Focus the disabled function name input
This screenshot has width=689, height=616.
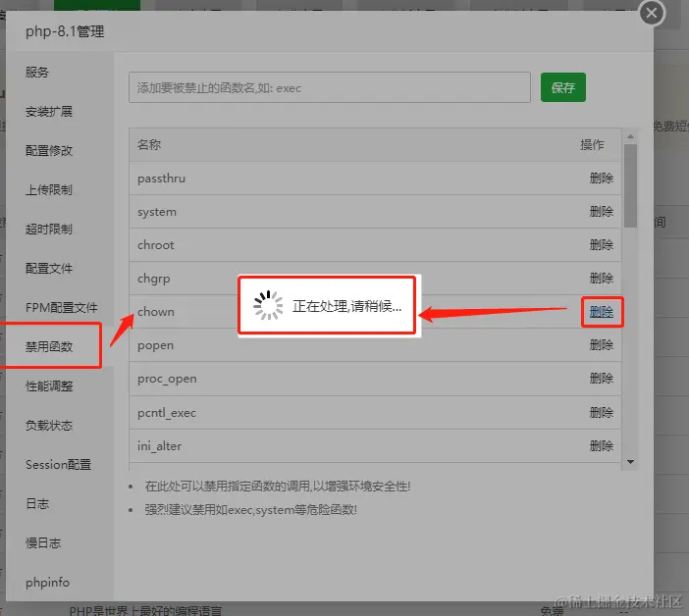click(x=330, y=87)
